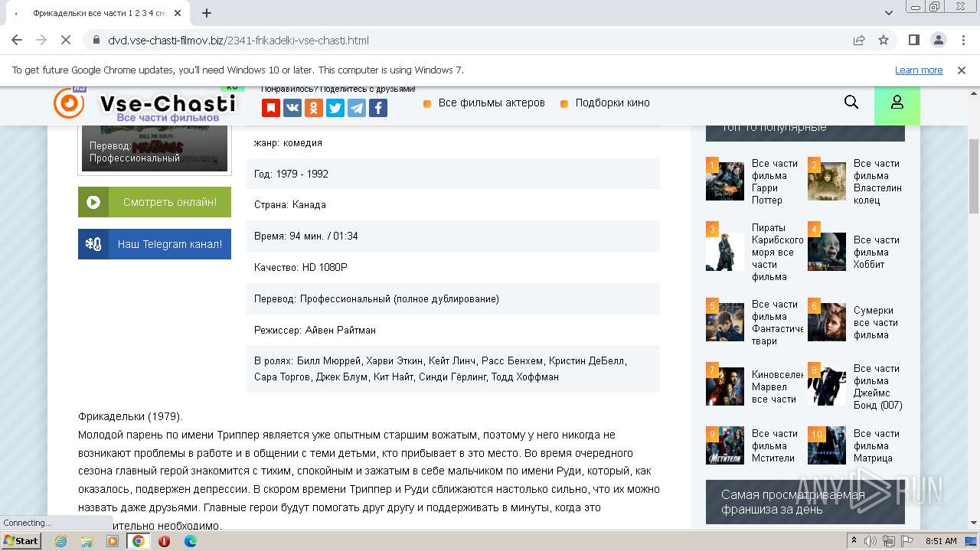The image size is (980, 551).
Task: Open Chrome profile avatar
Action: click(x=938, y=40)
